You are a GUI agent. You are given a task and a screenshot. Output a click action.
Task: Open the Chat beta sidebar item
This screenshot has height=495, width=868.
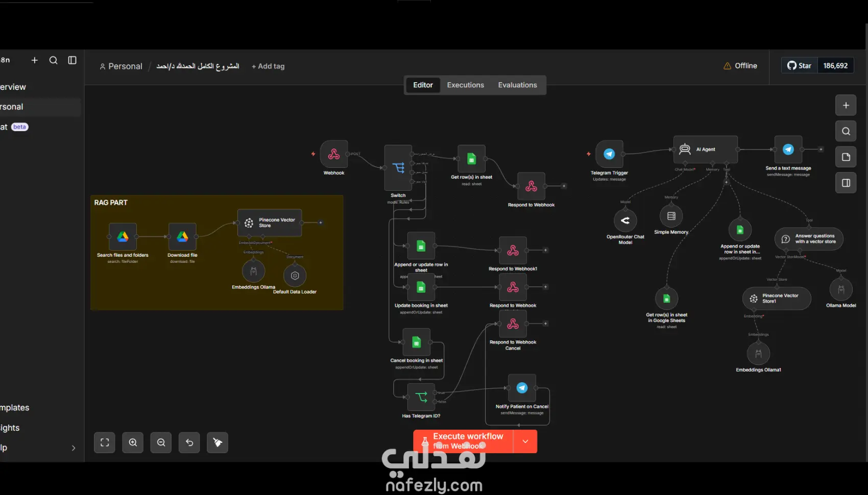(x=40, y=127)
